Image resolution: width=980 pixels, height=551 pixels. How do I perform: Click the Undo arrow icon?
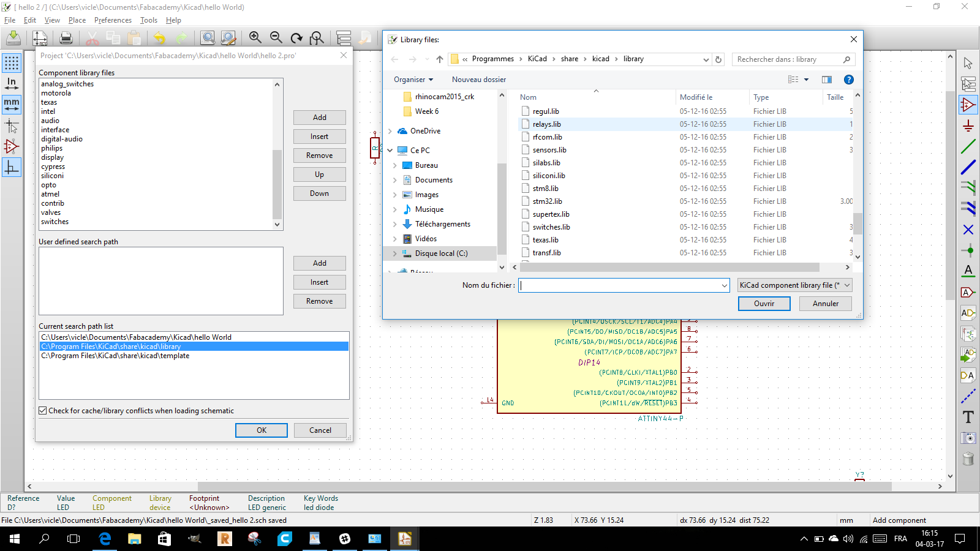pos(160,38)
